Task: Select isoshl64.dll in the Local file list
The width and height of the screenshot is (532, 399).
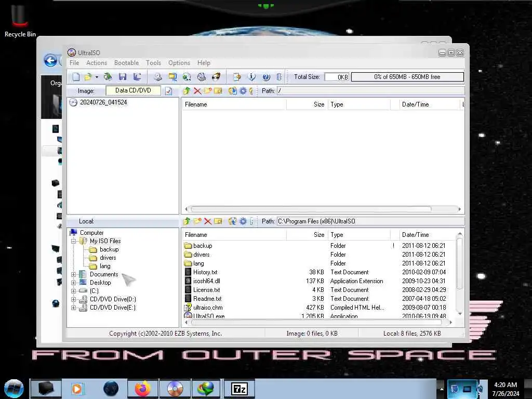Action: point(206,281)
